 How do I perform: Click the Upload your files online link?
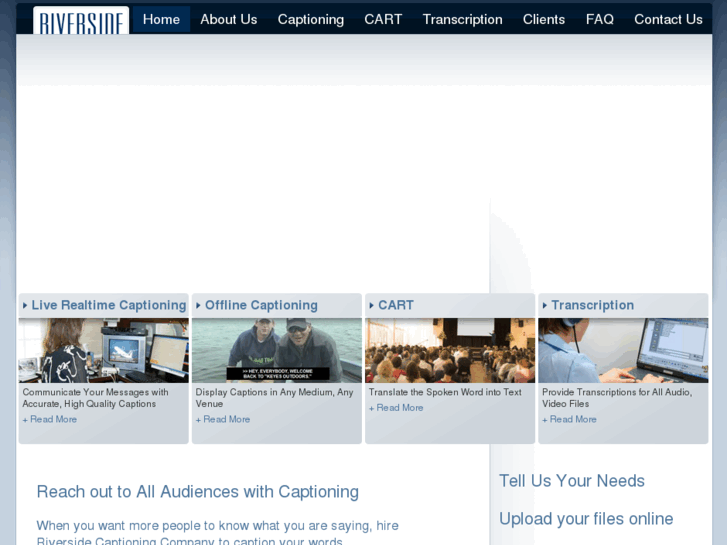pyautogui.click(x=586, y=518)
